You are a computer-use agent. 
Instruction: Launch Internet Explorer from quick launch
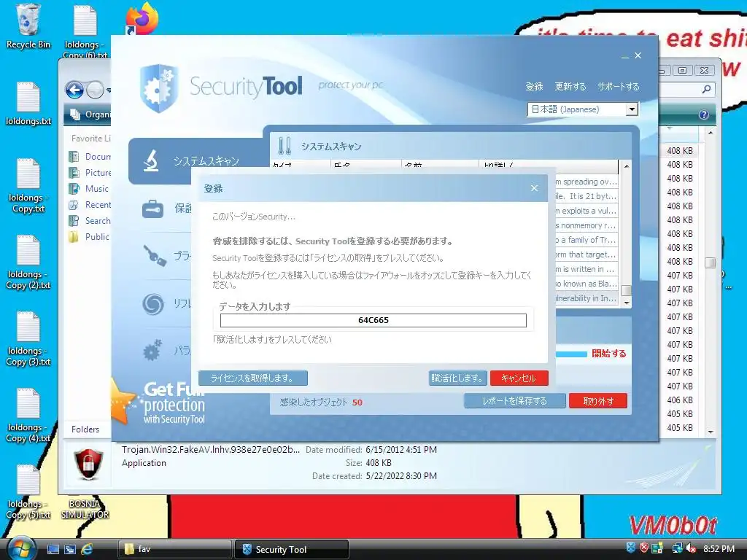[88, 549]
